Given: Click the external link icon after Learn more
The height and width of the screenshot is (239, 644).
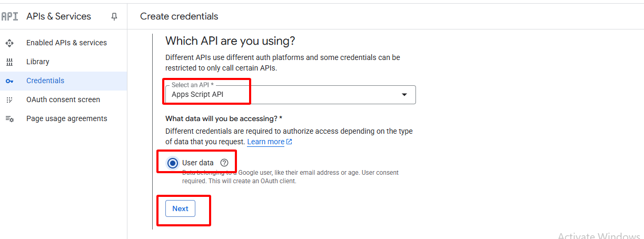Looking at the screenshot, I should (x=289, y=142).
